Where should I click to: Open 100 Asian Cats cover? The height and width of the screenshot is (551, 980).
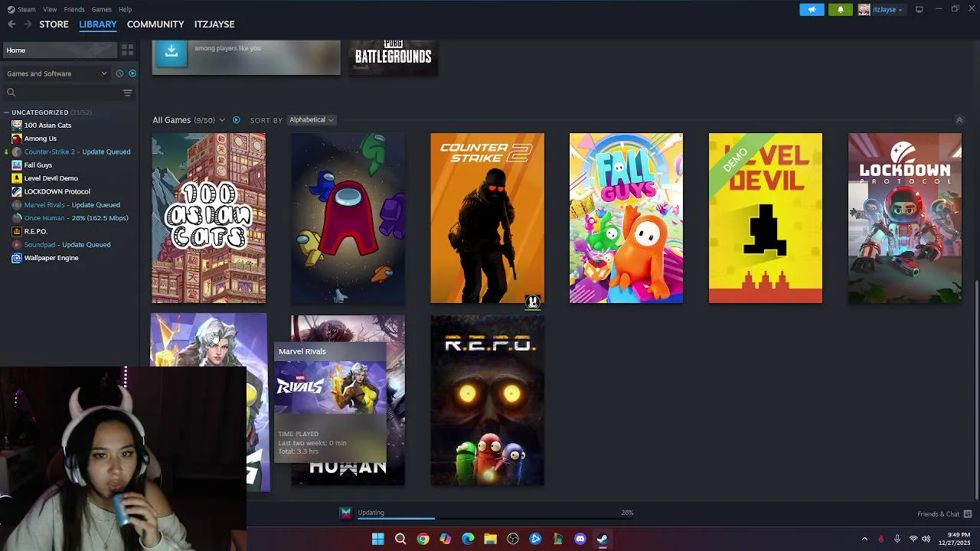coord(209,218)
